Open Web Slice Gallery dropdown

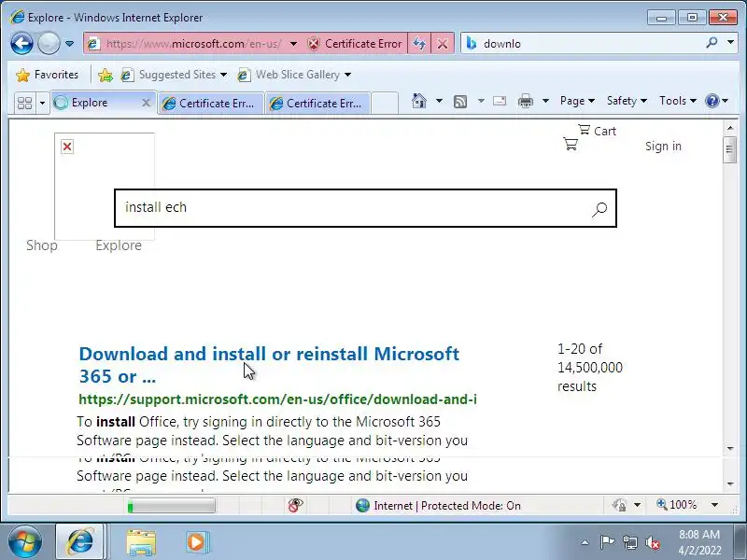coord(294,75)
